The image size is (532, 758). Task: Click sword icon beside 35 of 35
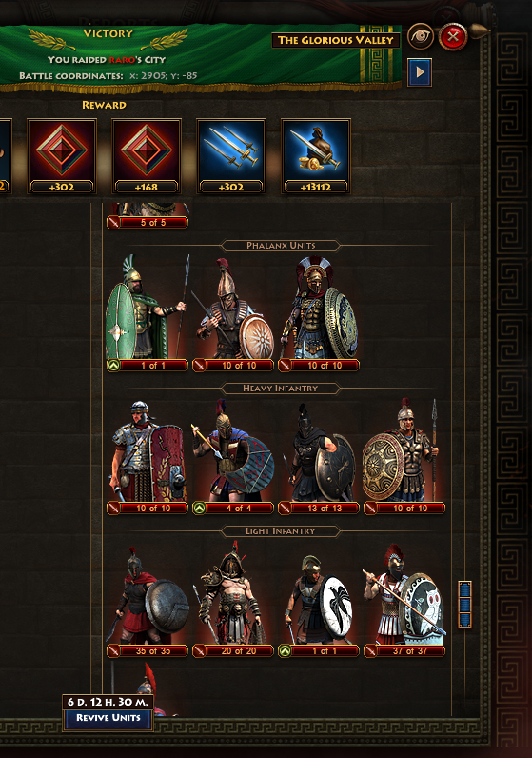[113, 651]
